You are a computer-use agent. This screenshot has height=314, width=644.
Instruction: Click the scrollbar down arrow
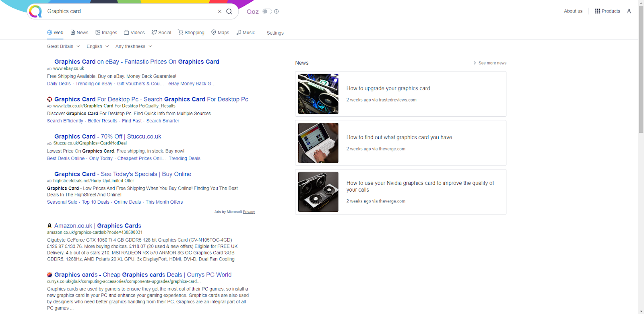click(x=641, y=311)
